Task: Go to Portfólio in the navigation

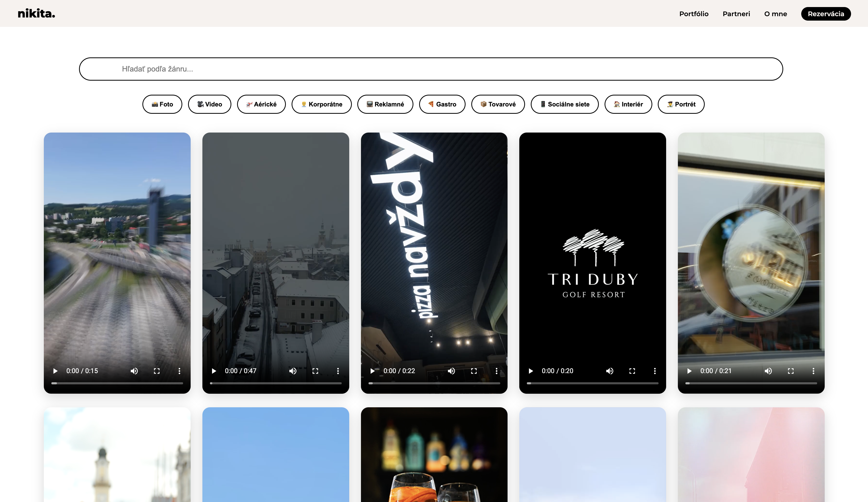Action: click(x=693, y=14)
